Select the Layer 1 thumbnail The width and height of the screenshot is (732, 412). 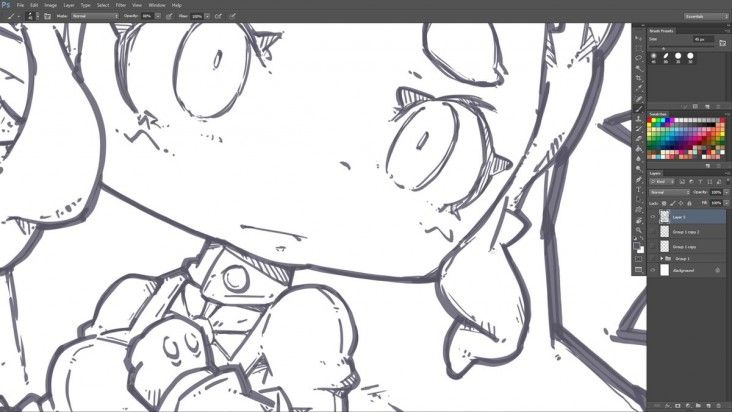(665, 217)
